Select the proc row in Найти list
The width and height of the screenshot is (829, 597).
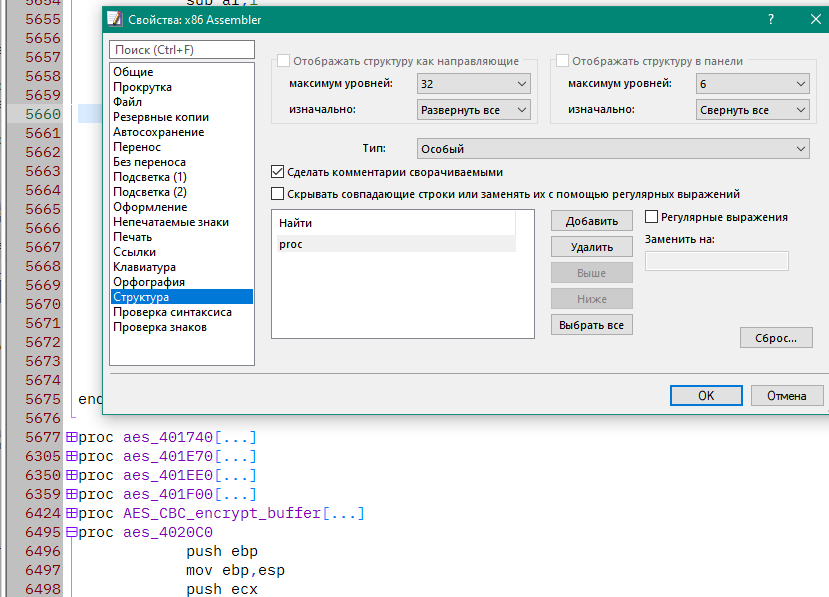click(395, 244)
